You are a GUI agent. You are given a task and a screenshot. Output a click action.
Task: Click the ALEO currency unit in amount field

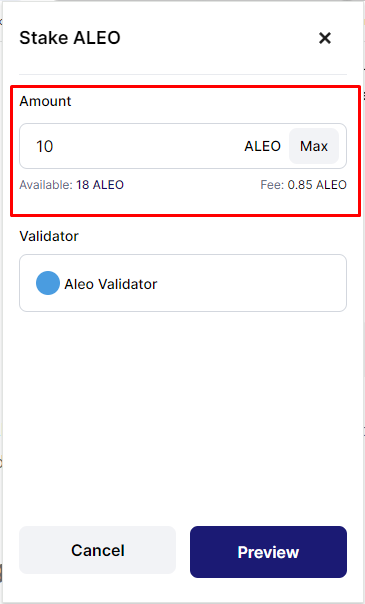(x=263, y=146)
